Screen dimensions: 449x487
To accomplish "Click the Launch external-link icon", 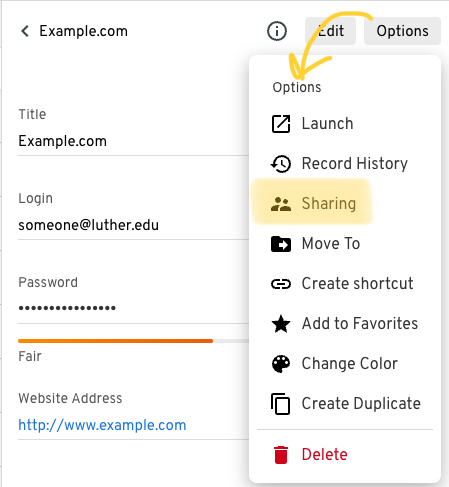I will click(281, 124).
